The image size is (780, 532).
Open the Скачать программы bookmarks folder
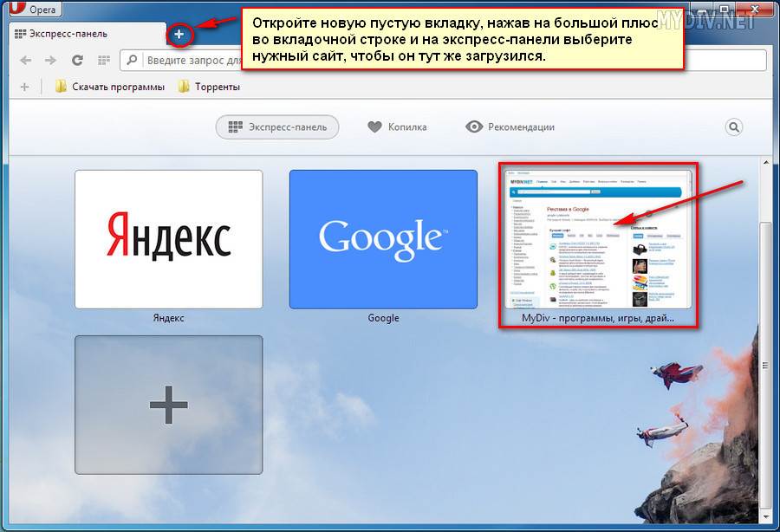click(109, 87)
